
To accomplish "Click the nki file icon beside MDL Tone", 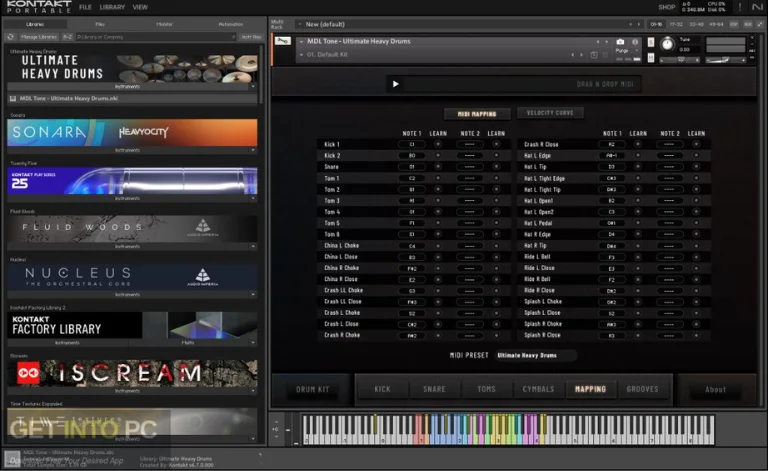I will (x=12, y=98).
